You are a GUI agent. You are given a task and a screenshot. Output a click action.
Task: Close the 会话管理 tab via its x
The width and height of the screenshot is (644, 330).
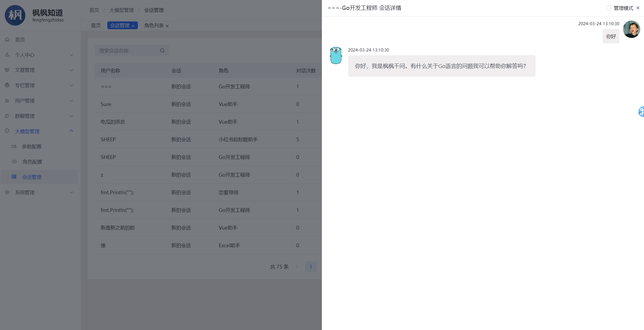tap(133, 26)
